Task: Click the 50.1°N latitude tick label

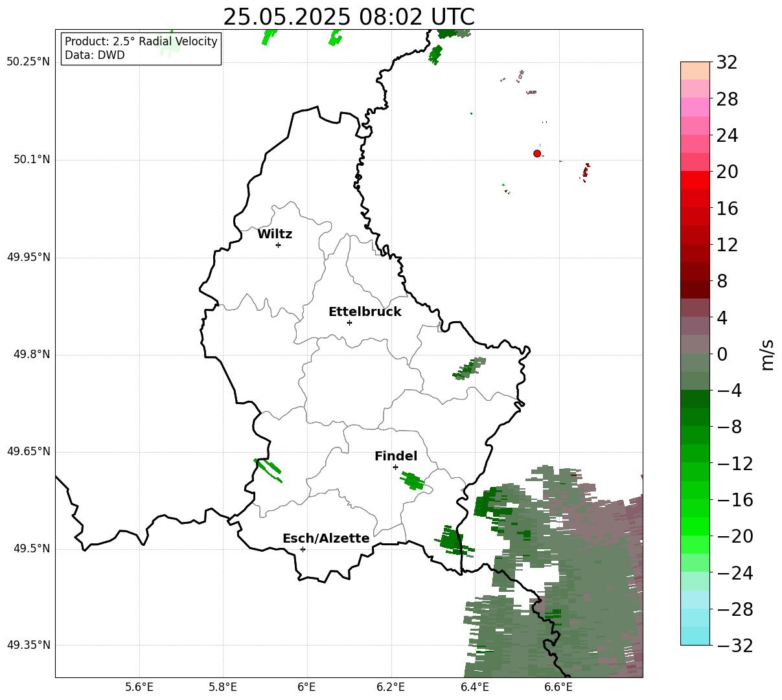Action: pos(32,159)
